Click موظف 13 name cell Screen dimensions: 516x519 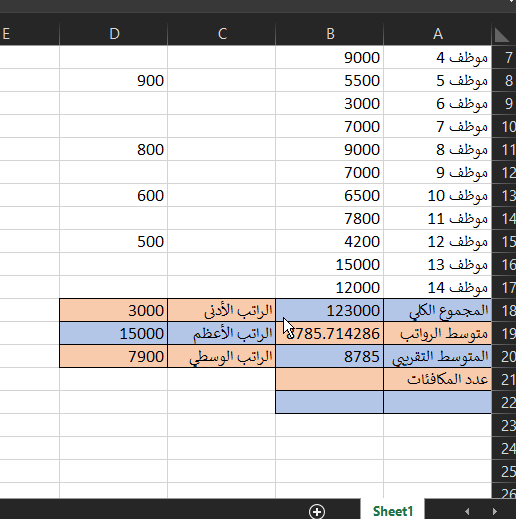click(x=438, y=264)
